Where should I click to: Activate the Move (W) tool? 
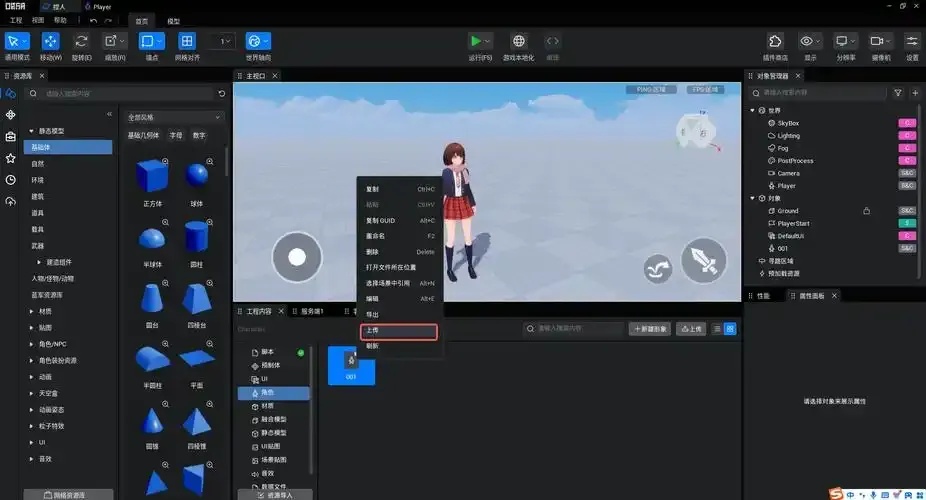pyautogui.click(x=50, y=41)
